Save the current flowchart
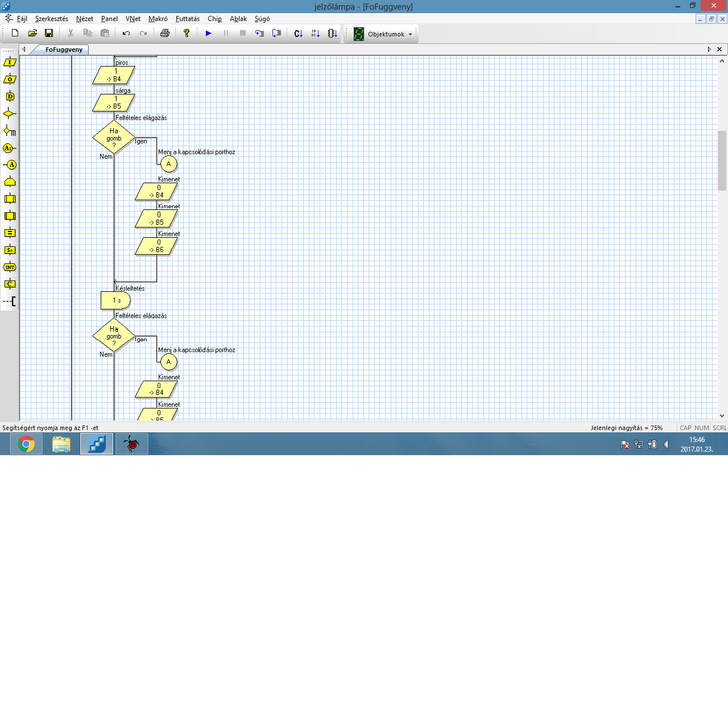The width and height of the screenshot is (728, 710). coord(49,33)
